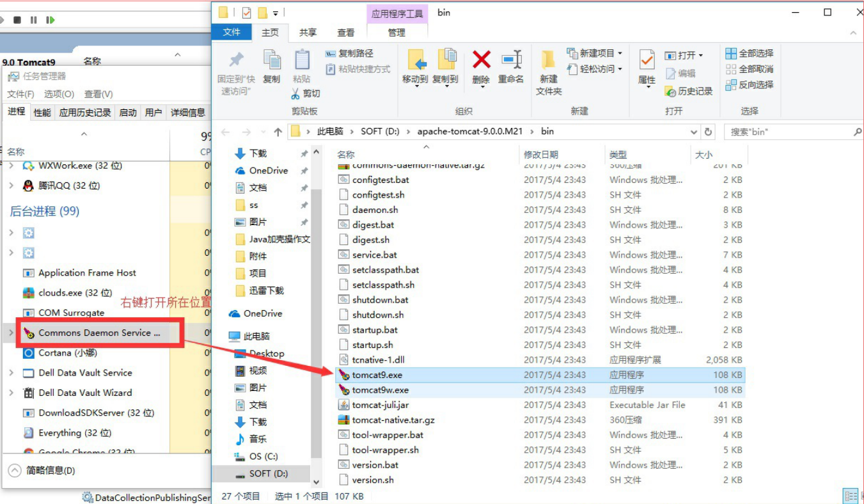Switch to Performance (性能) tab in Task Manager
Screen dimensions: 864x504
click(x=42, y=113)
